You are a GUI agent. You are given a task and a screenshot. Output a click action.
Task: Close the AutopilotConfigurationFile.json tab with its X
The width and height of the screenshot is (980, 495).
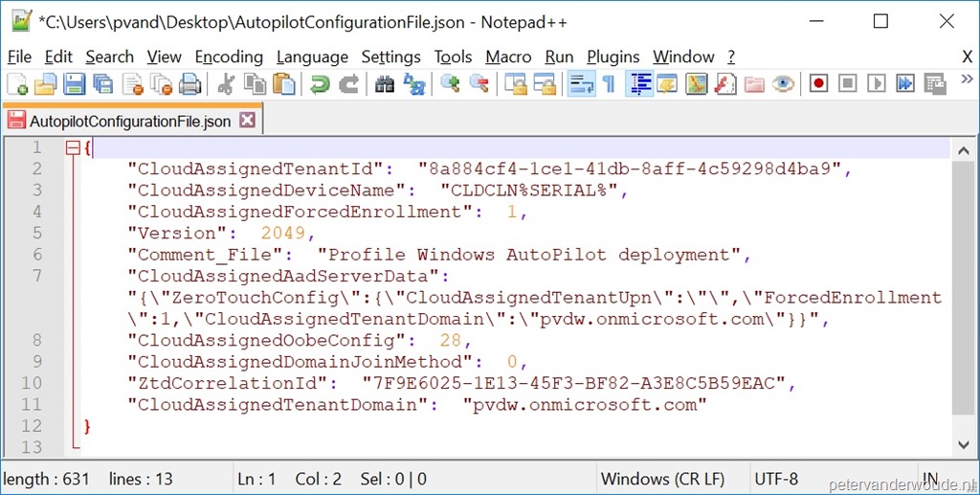pyautogui.click(x=248, y=120)
